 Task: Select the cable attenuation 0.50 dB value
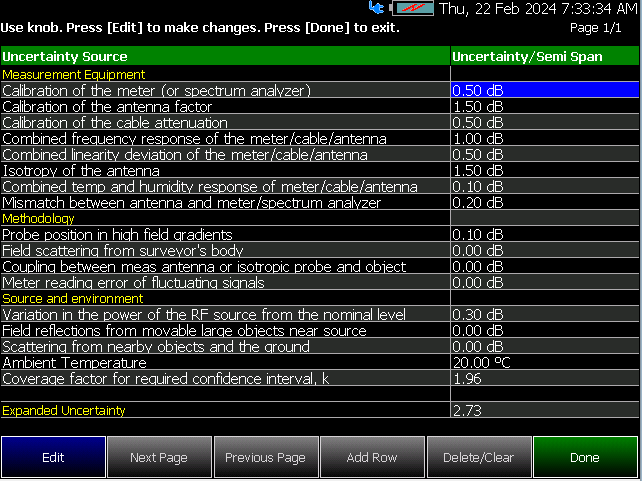tap(545, 122)
